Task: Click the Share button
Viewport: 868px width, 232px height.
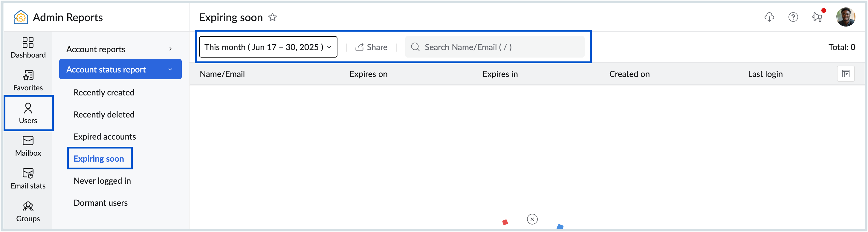Action: pos(371,47)
